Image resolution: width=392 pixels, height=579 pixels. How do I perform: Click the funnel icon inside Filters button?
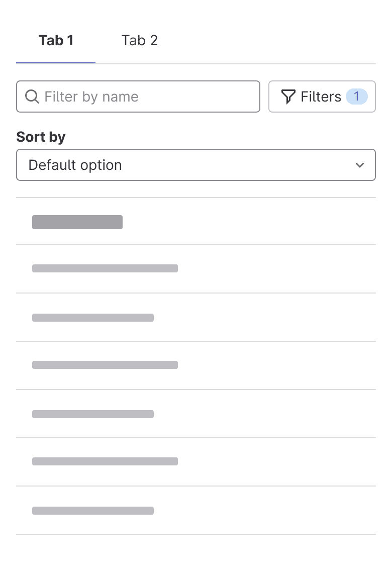288,96
